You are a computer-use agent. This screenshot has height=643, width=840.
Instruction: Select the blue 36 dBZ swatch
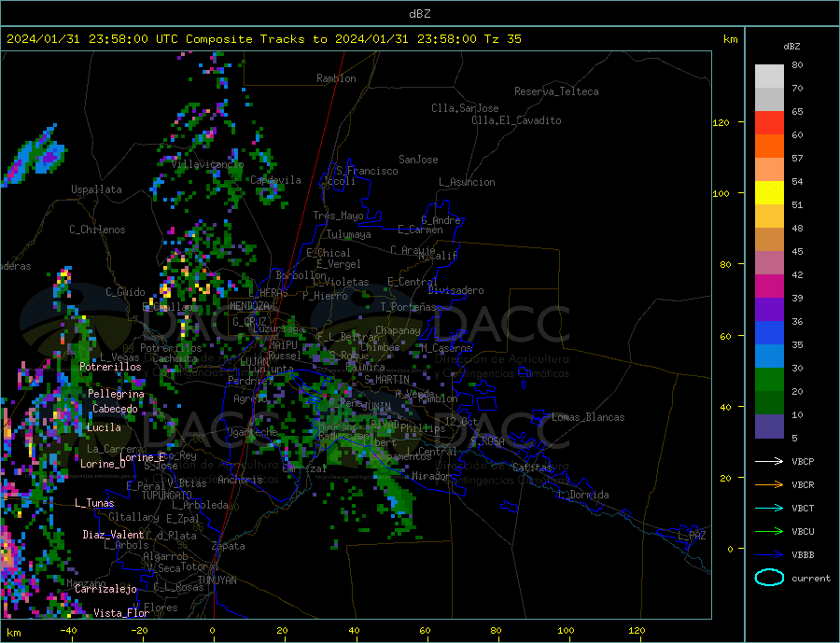769,333
